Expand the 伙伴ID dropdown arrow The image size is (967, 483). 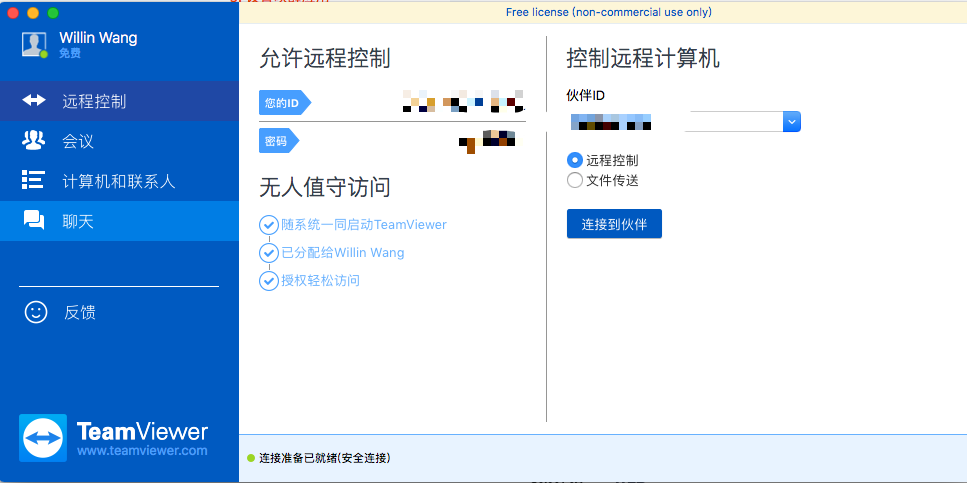pos(792,122)
